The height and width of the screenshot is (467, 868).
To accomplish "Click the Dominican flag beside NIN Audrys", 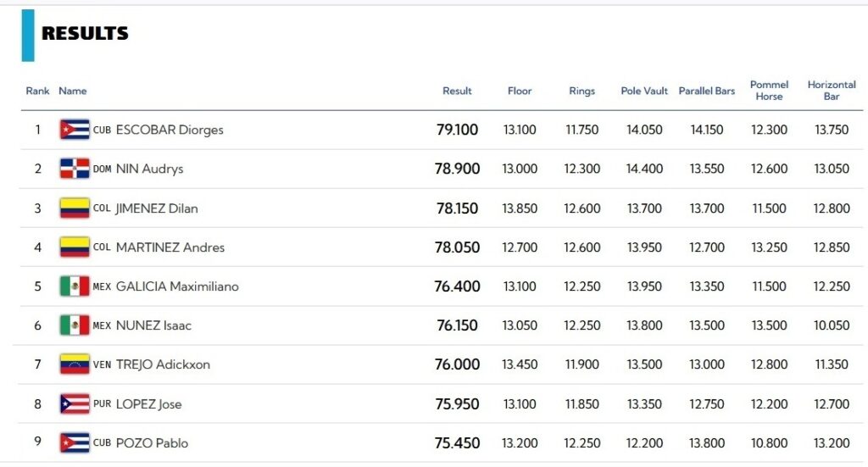I will click(x=75, y=169).
